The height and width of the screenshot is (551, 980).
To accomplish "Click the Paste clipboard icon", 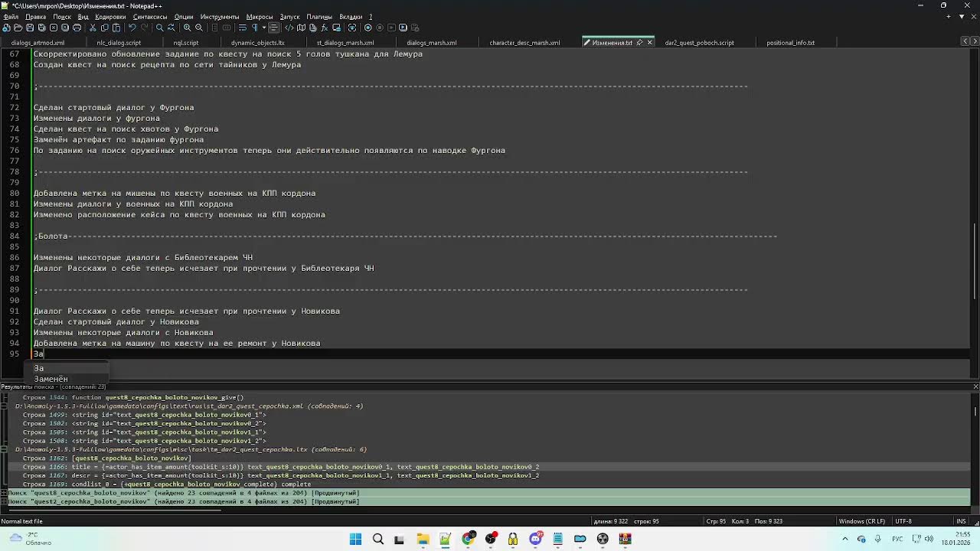I will tap(116, 28).
